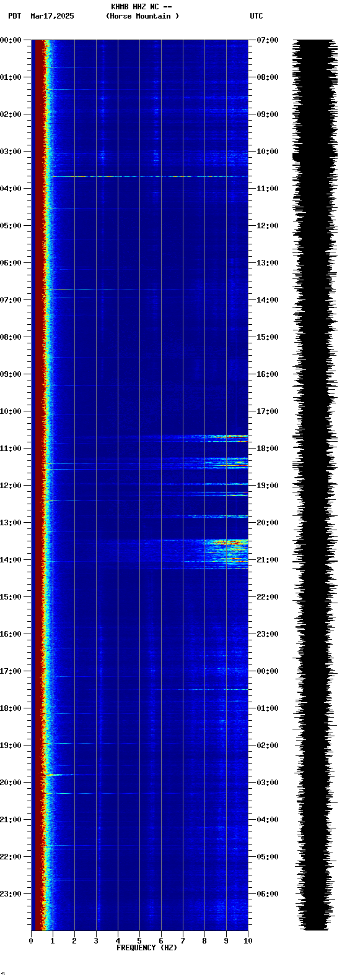This screenshot has width=342, height=980.
Task: Click the 10:00 UTC label on right axis
Action: (268, 152)
